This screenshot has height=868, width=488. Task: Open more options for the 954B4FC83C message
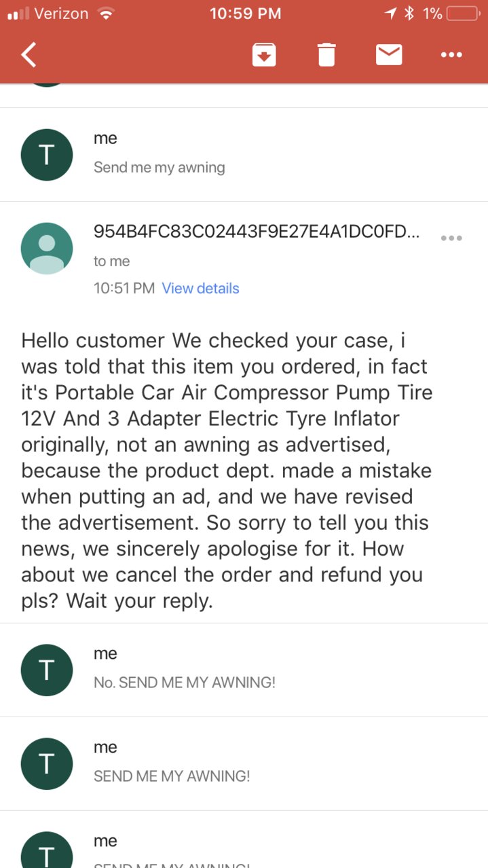(x=451, y=238)
